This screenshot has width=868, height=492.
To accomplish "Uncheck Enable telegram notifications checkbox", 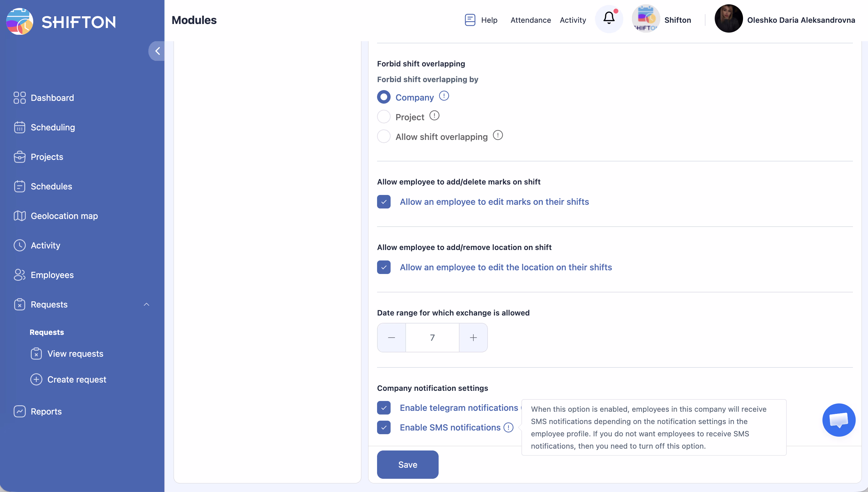I will click(x=384, y=408).
